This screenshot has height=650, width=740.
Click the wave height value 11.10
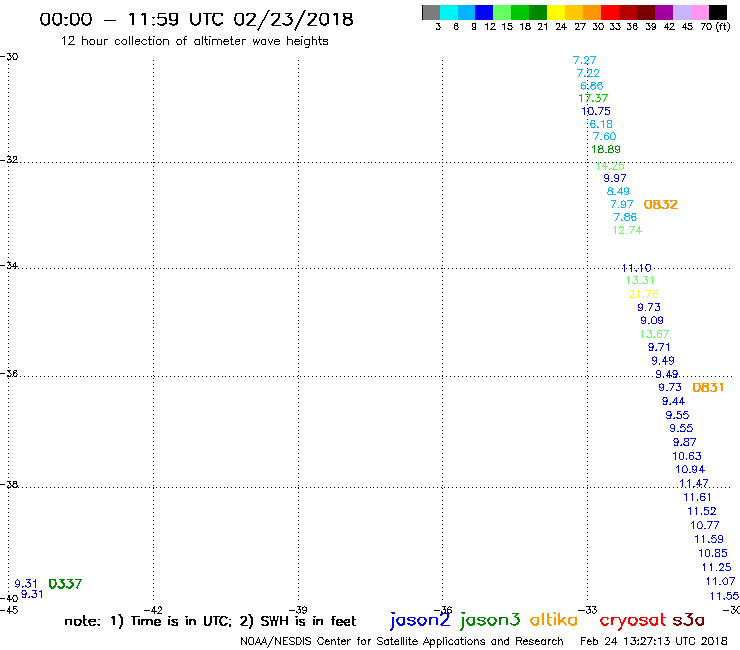637,268
